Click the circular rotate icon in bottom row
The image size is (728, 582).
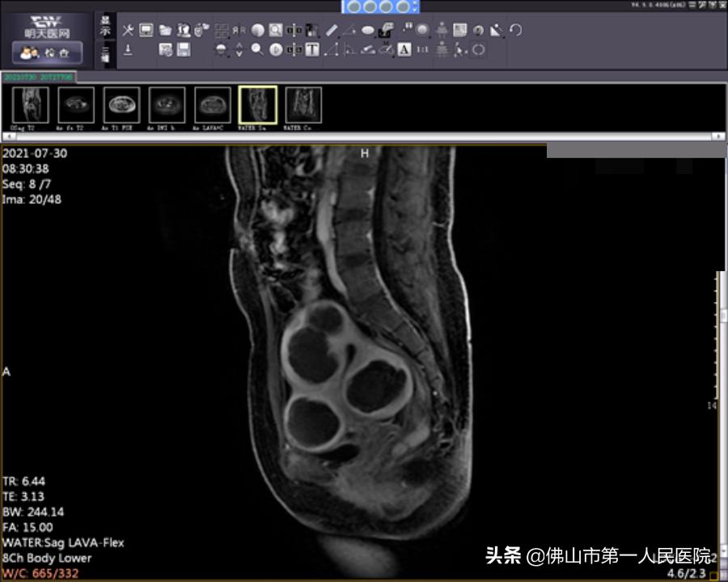tap(478, 49)
